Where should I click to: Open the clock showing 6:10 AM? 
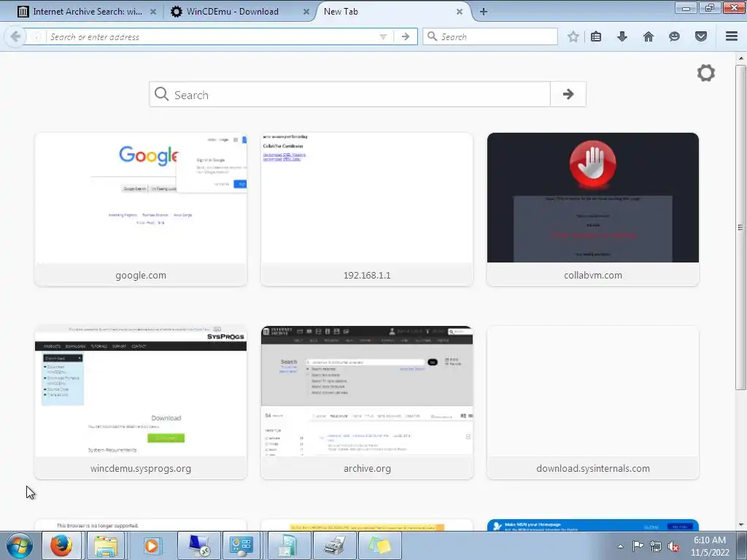coord(710,546)
